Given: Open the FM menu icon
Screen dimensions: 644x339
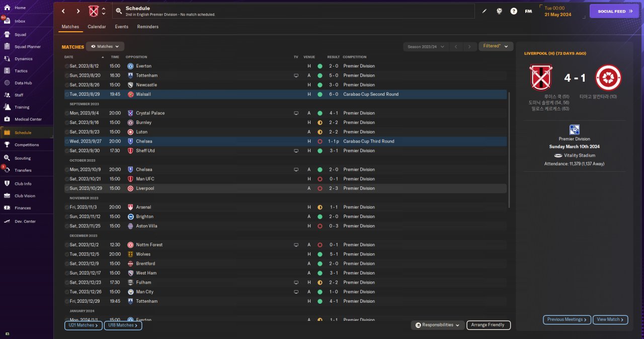Looking at the screenshot, I should point(528,11).
